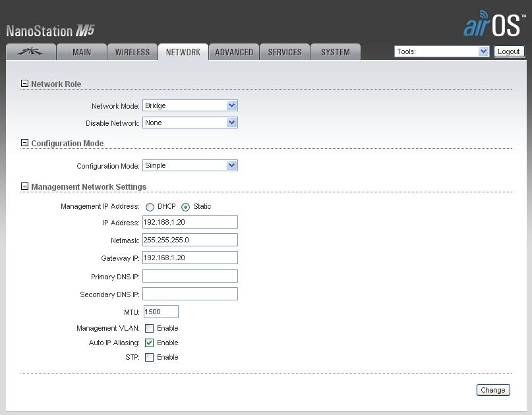Click the NanoStation M5 title
The image size is (532, 415).
point(50,31)
